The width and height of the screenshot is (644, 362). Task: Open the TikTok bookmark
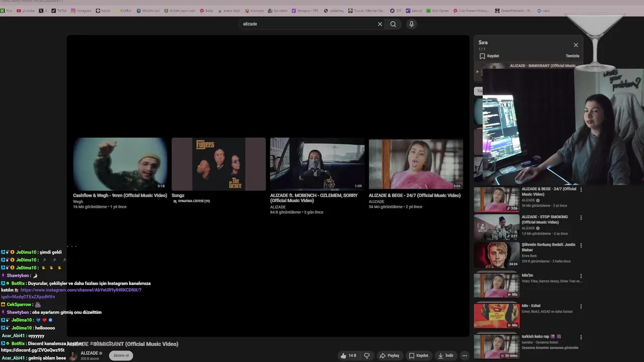click(59, 11)
